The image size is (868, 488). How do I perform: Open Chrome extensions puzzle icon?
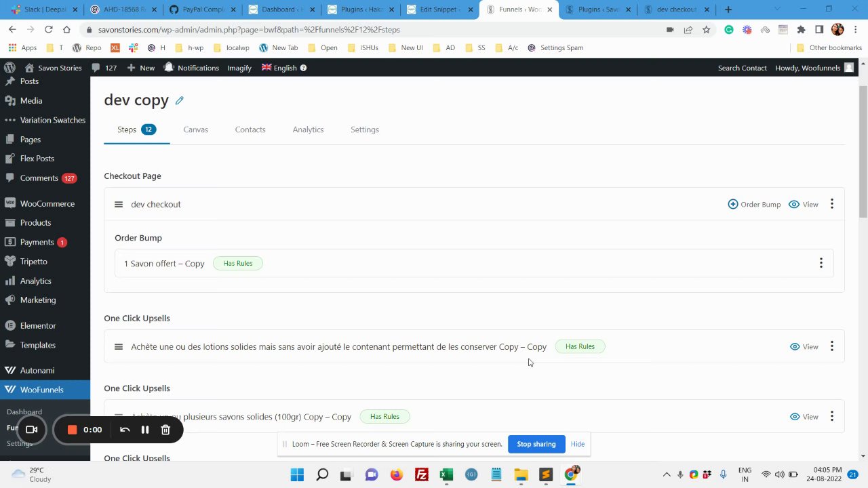coord(801,30)
